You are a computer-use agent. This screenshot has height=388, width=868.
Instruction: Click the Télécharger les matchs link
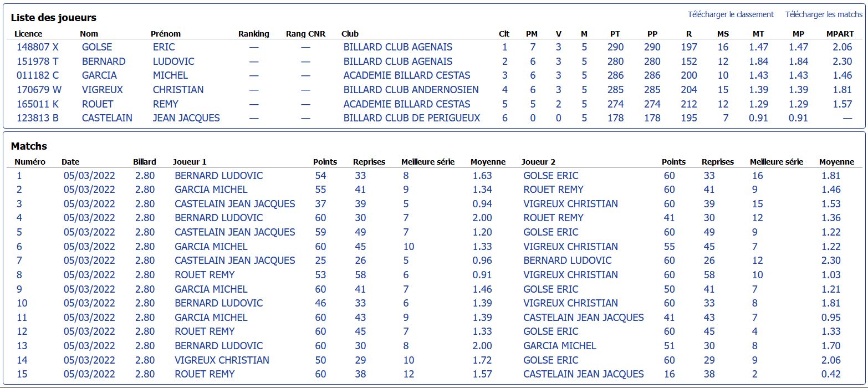824,14
